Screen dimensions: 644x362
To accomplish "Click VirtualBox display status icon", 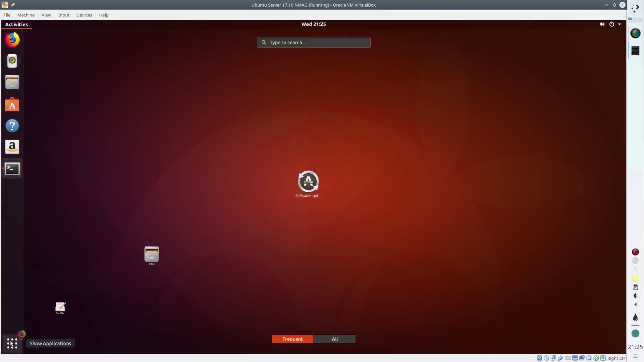I will [x=575, y=358].
